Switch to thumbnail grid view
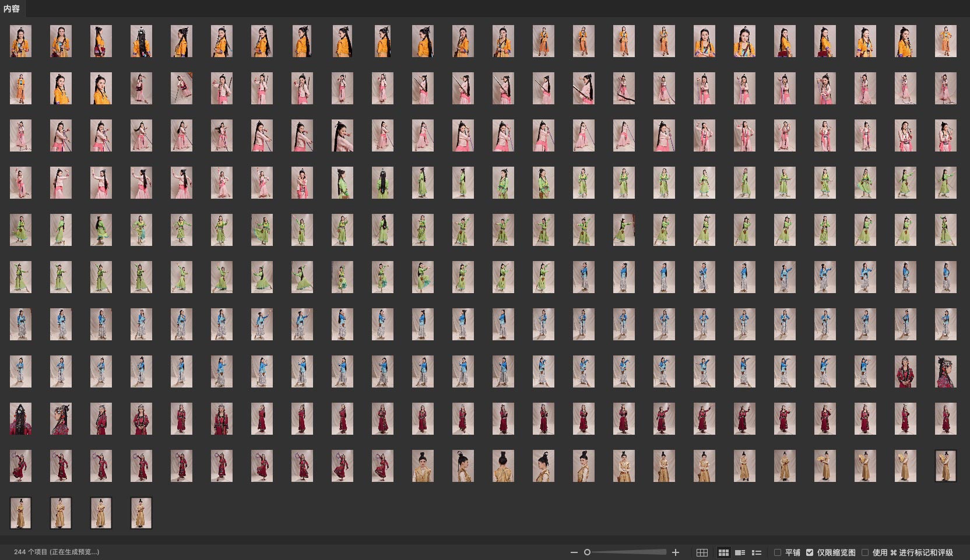This screenshot has width=970, height=560. pyautogui.click(x=723, y=552)
